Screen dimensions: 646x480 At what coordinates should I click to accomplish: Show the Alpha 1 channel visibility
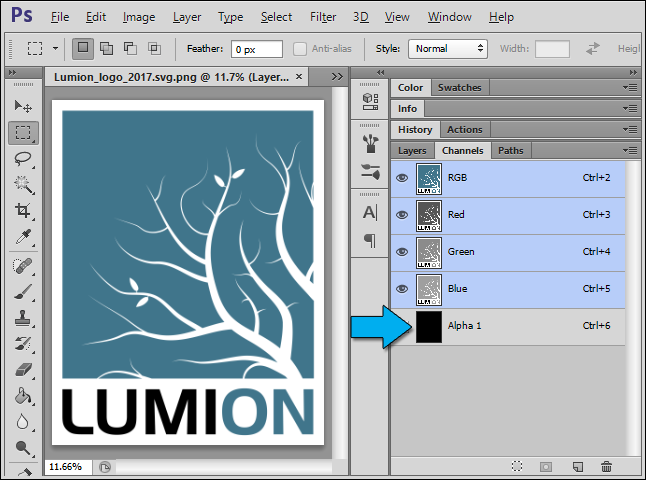coord(402,326)
